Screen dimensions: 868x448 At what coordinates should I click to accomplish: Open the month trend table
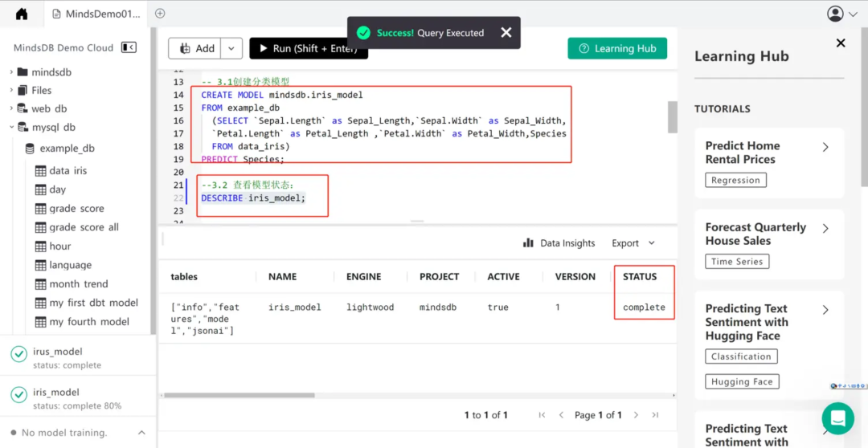click(79, 283)
